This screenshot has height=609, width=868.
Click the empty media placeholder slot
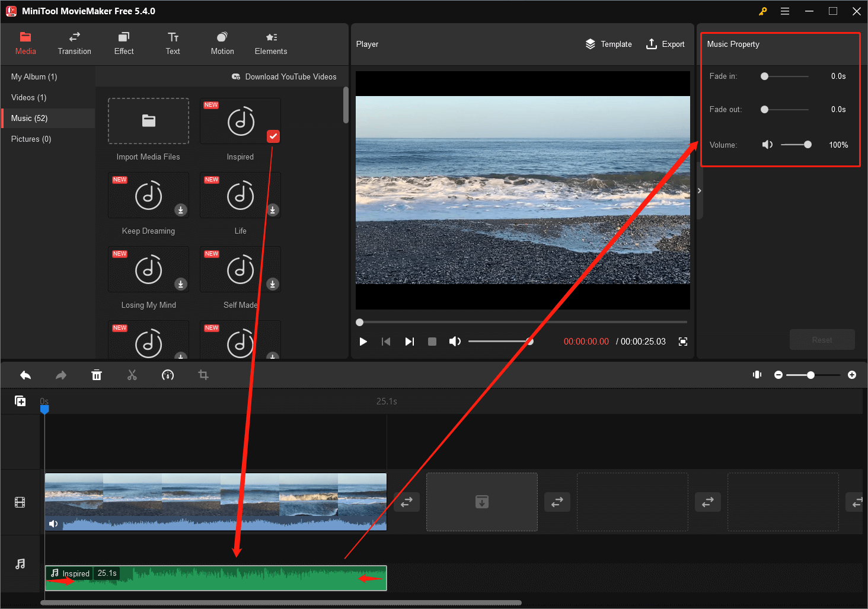482,502
